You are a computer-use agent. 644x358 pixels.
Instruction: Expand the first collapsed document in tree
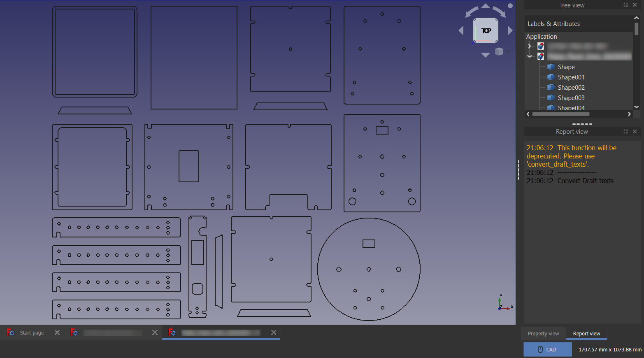pyautogui.click(x=530, y=46)
